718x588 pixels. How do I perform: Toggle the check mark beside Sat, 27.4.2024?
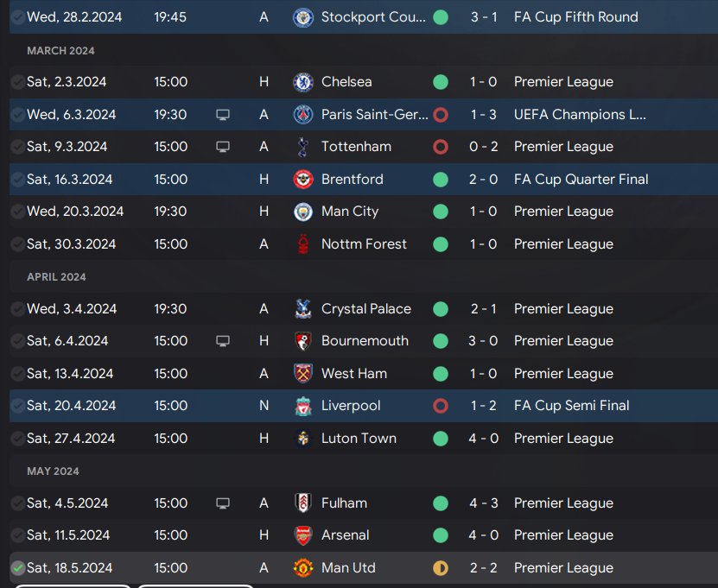[17, 439]
